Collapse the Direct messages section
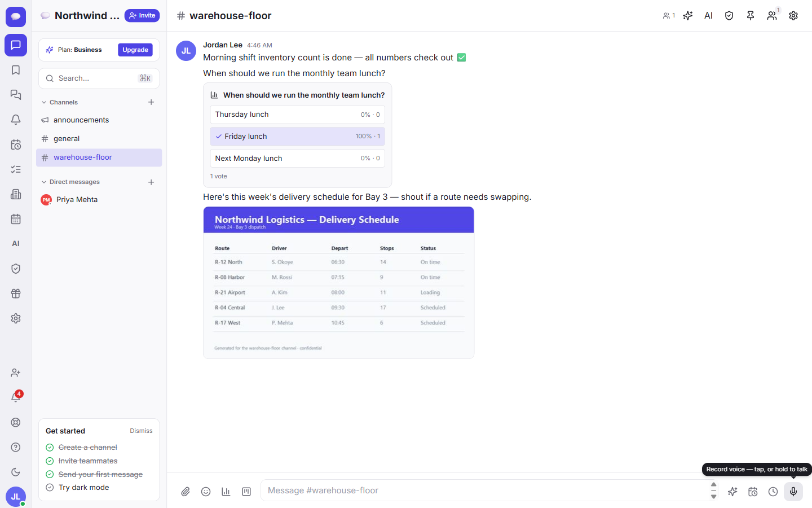This screenshot has height=508, width=812. click(x=70, y=182)
